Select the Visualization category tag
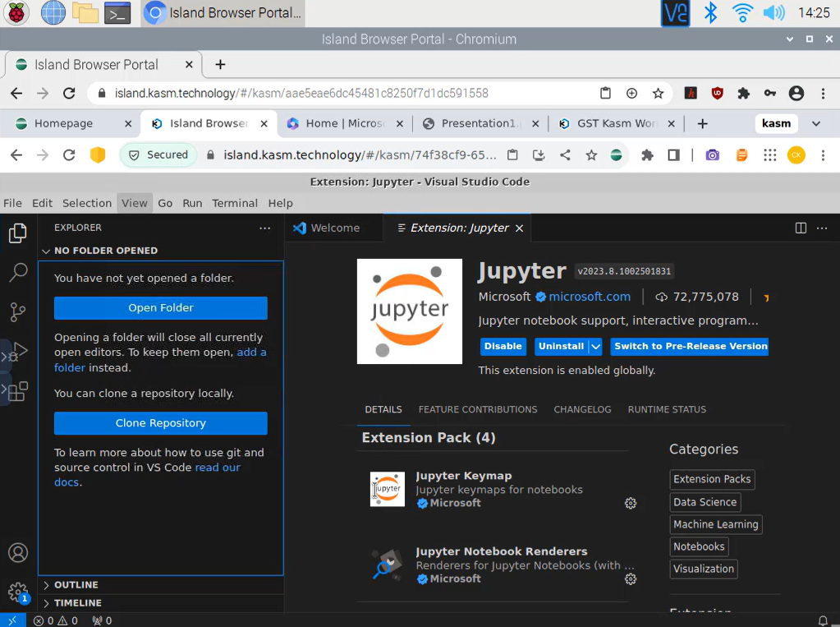This screenshot has width=840, height=627. click(704, 569)
